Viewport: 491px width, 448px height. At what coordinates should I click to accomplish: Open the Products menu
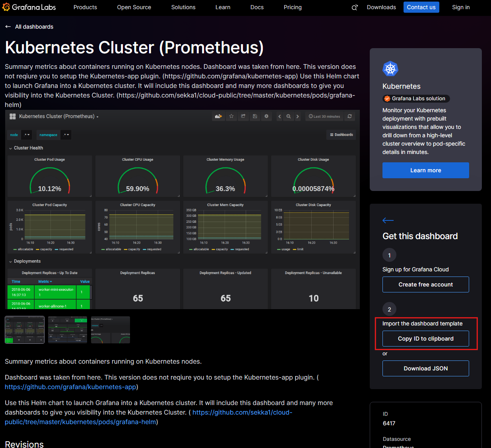point(85,7)
